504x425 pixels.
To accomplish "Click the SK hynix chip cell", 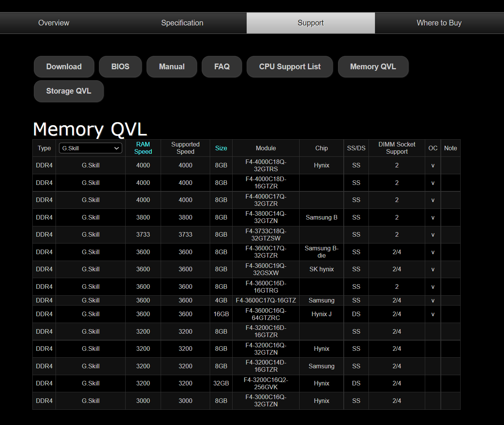I will point(322,269).
